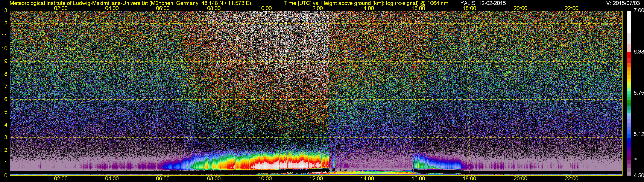Click the 12 km height axis label

point(5,23)
